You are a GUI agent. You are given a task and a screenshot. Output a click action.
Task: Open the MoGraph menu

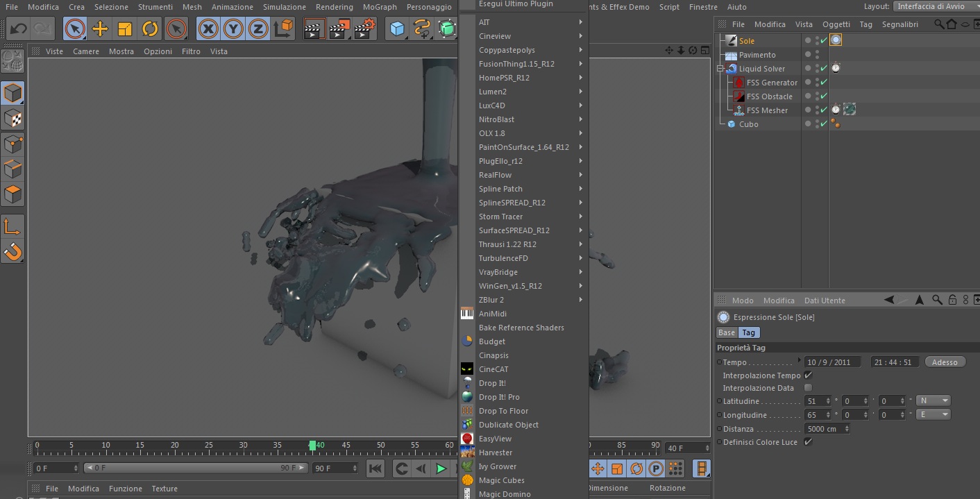[x=380, y=7]
